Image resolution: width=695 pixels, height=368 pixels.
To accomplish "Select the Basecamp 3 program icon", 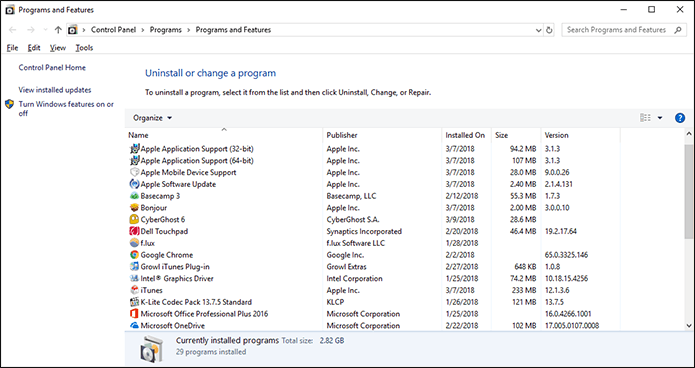I will [134, 196].
